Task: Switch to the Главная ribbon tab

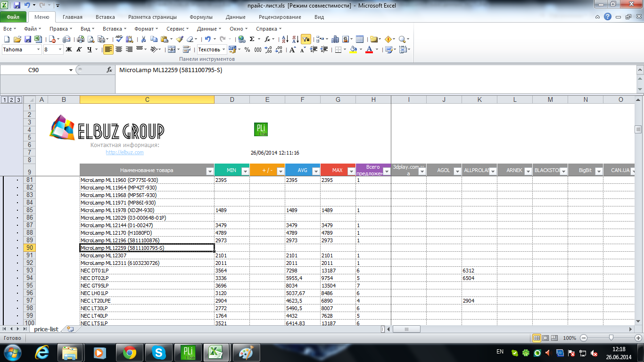Action: pyautogui.click(x=72, y=17)
